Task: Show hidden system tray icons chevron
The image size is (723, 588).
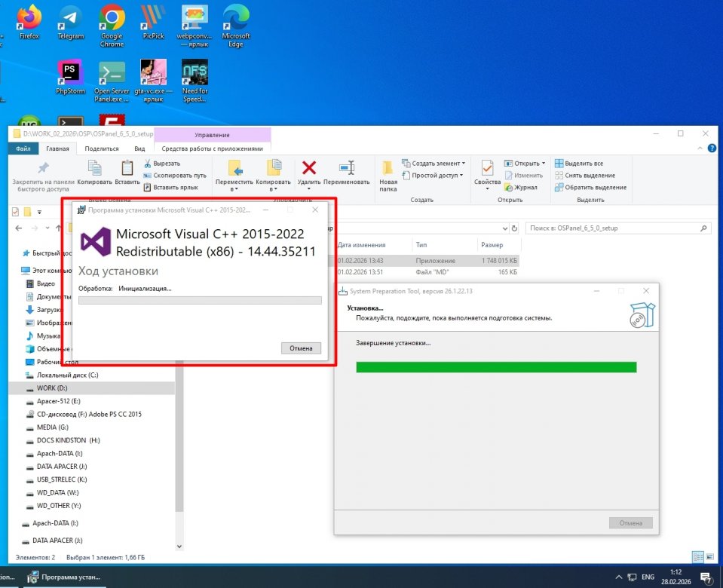Action: pos(619,577)
